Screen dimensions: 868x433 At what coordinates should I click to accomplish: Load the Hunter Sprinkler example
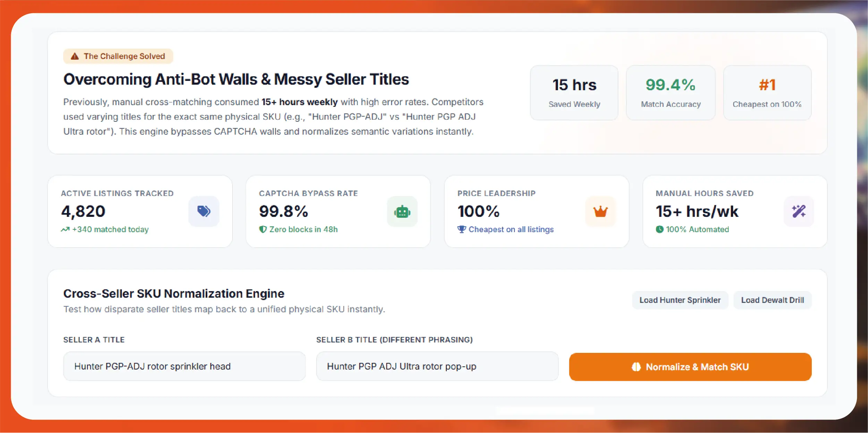(680, 300)
